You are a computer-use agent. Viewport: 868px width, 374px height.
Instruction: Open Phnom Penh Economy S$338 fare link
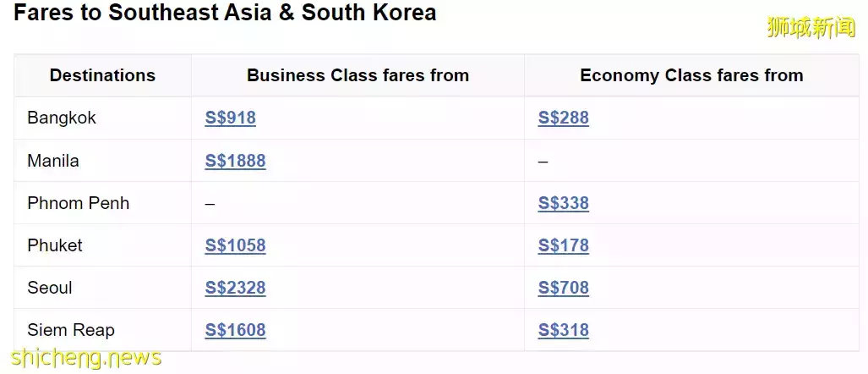click(563, 203)
